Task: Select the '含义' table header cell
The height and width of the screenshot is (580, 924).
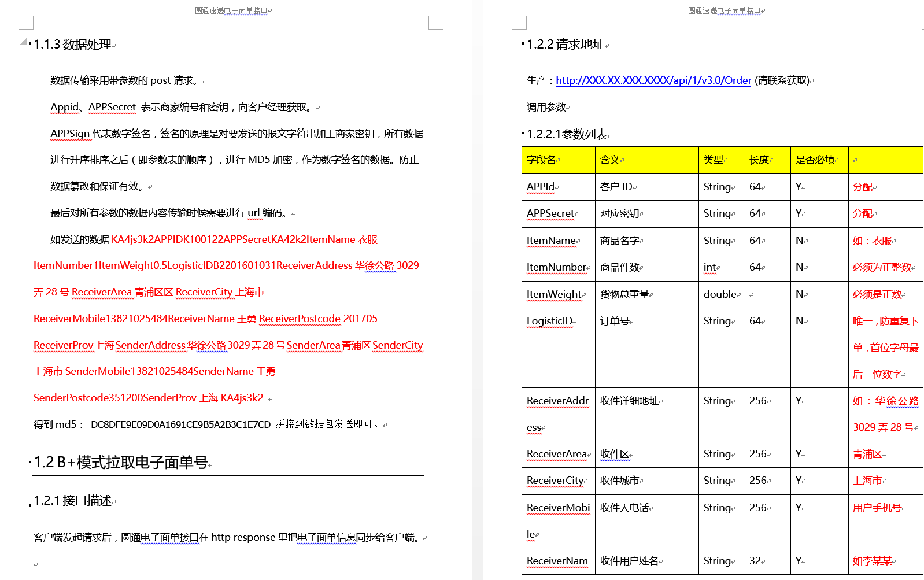Action: click(647, 160)
